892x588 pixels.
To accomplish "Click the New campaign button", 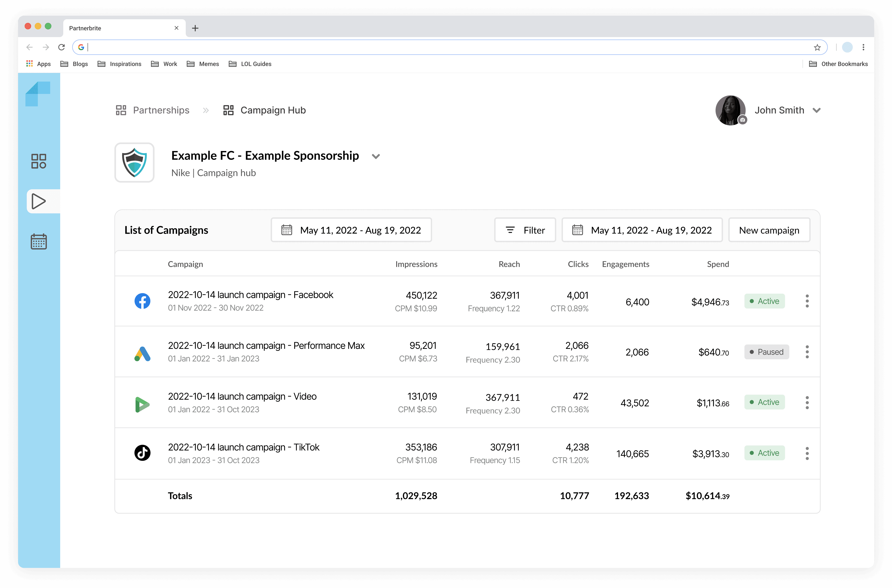I will [769, 230].
